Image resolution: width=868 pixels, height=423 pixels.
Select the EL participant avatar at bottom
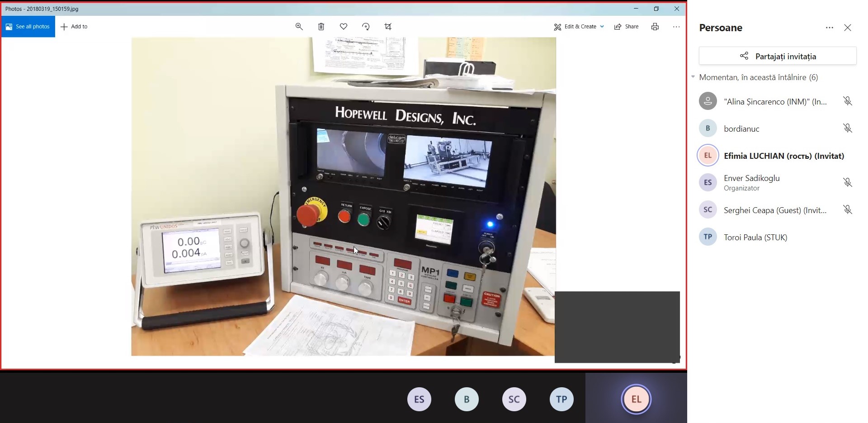pos(636,399)
